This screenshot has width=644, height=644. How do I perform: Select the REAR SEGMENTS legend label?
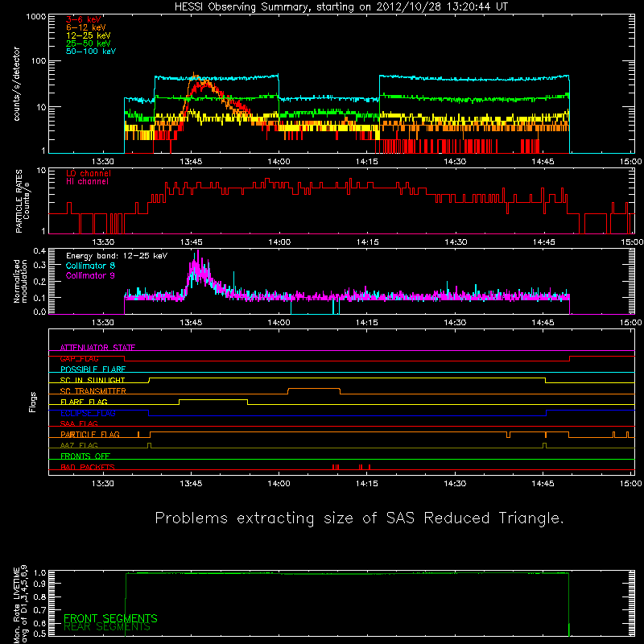[107, 627]
